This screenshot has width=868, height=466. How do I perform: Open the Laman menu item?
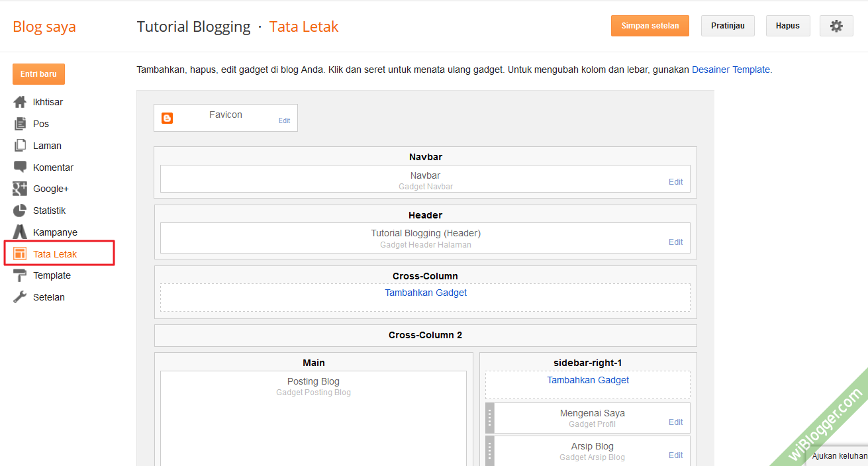tap(47, 146)
